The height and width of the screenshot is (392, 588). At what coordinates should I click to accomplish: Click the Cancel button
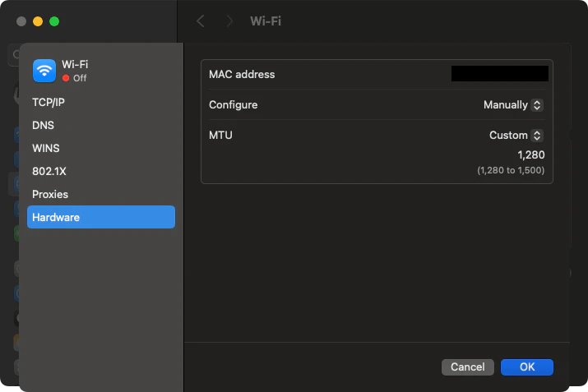coord(468,367)
